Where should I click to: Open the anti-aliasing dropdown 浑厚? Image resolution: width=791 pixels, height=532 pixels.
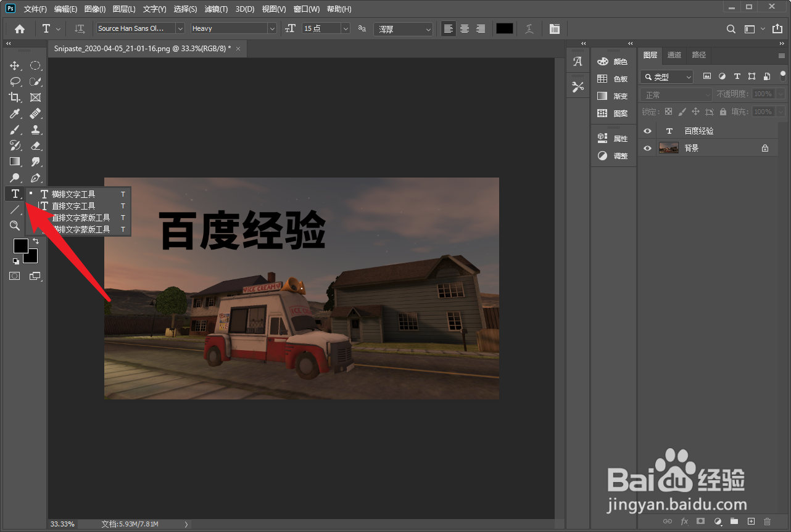[x=403, y=29]
